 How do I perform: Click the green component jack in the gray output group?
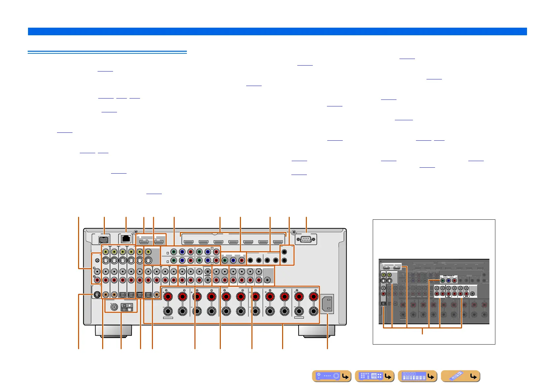point(225,260)
